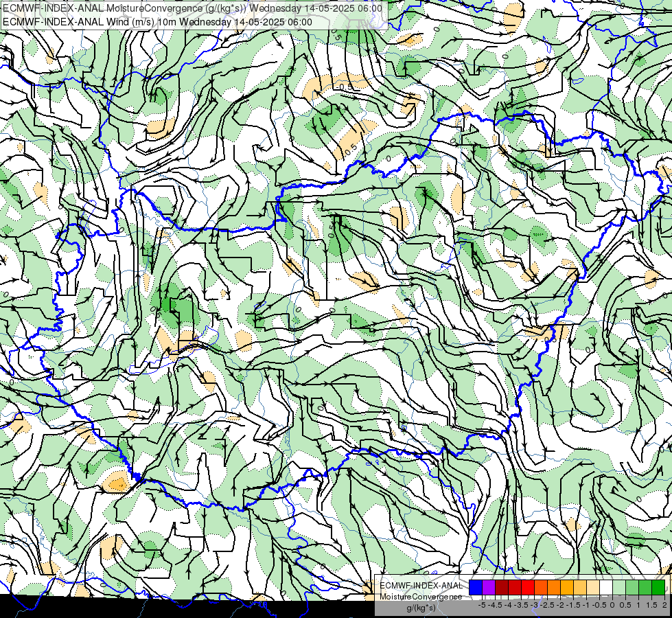Screen dimensions: 672x618
Task: Select the red legend swatch between -4 and -3.5
Action: click(x=515, y=588)
